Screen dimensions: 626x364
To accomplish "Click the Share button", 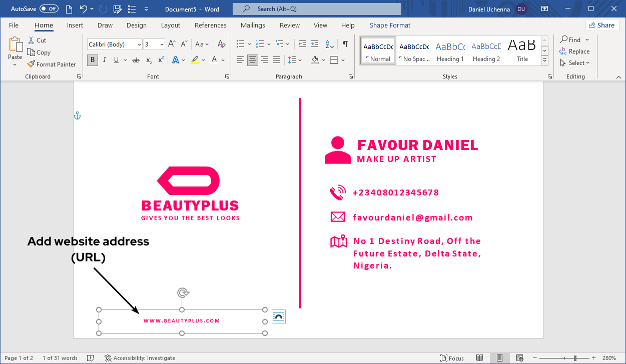I will click(602, 24).
